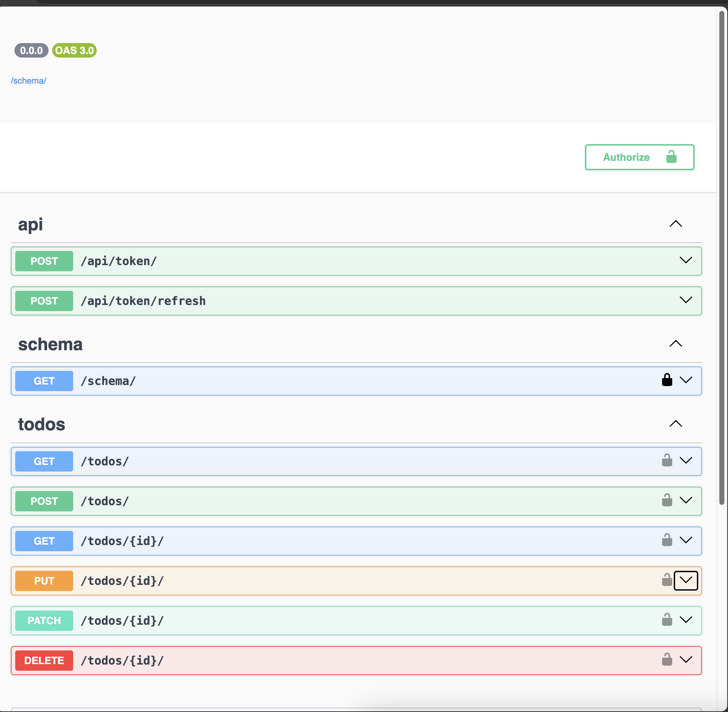Click lock icon on POST /todos/ row
Image resolution: width=728 pixels, height=712 pixels.
click(x=667, y=501)
